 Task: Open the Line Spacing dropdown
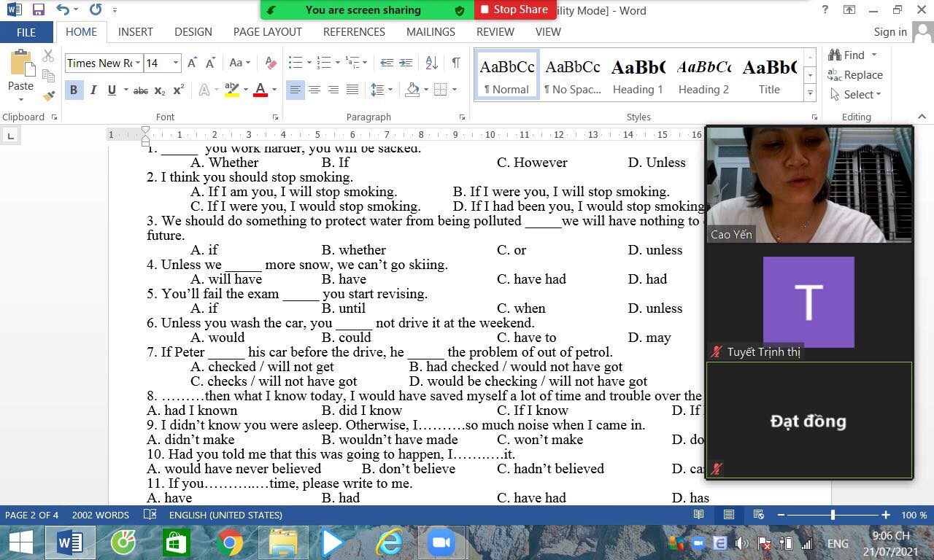pyautogui.click(x=381, y=90)
